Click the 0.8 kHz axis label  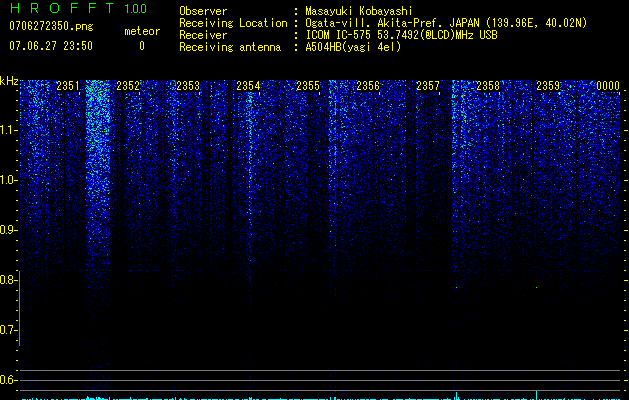pos(7,280)
